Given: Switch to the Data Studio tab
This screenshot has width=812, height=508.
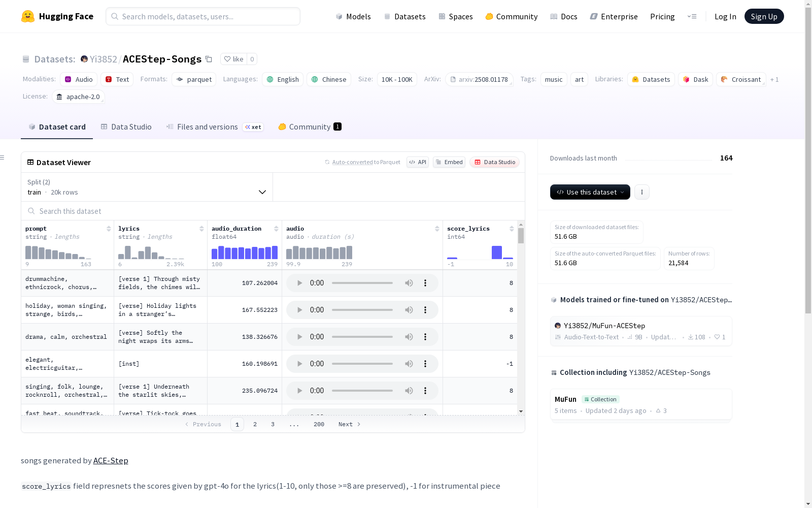Looking at the screenshot, I should (126, 127).
